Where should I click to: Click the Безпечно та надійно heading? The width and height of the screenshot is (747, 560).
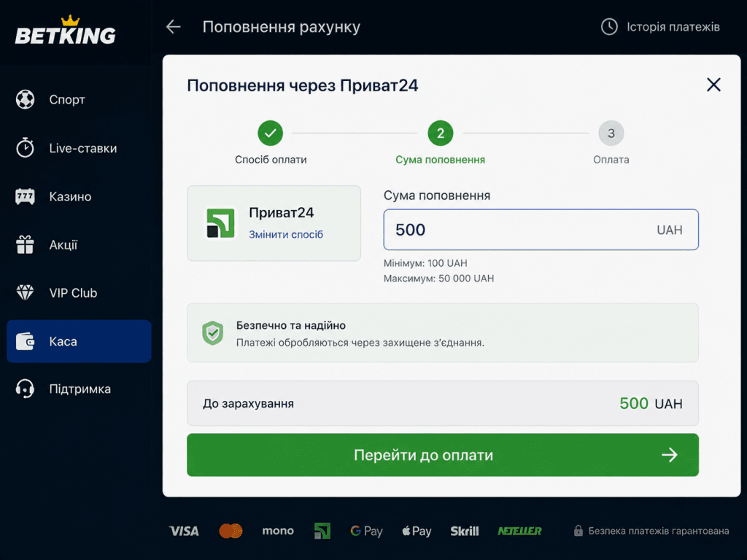(291, 325)
